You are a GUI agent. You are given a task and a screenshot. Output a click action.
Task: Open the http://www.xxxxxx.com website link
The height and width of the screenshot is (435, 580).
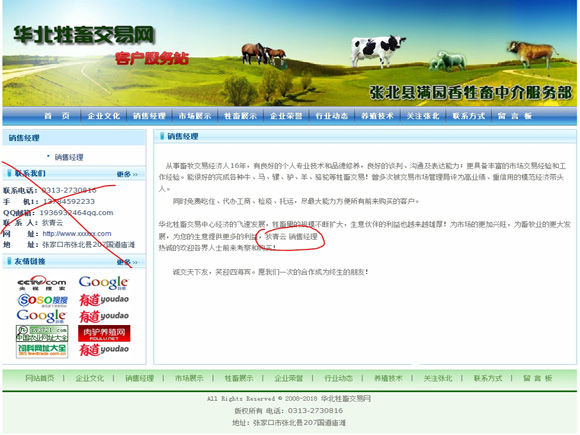tap(77, 234)
